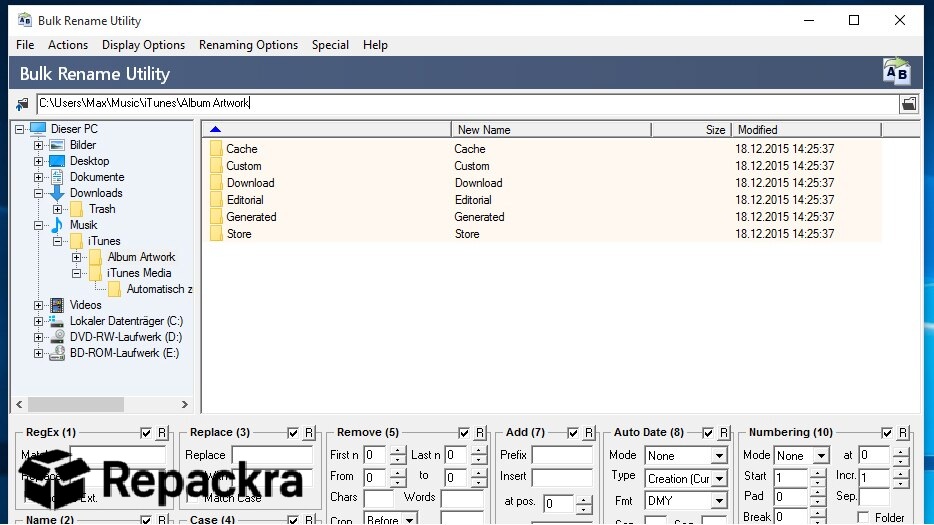Viewport: 934px width, 525px height.
Task: Click the Download folder icon in file list
Action: click(216, 182)
